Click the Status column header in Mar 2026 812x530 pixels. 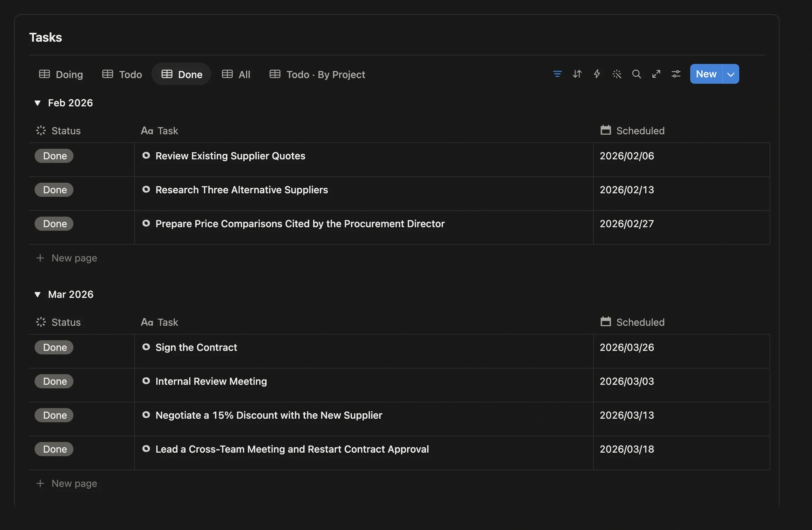click(58, 322)
